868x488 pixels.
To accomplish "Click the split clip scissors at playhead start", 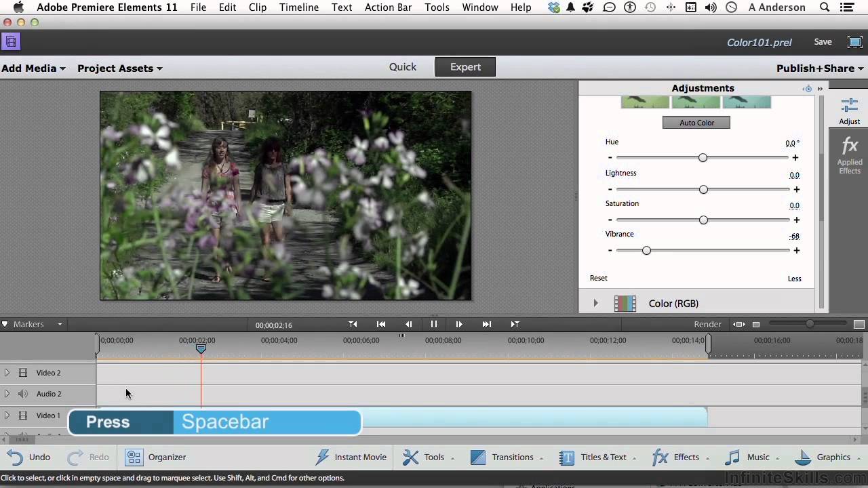I will (353, 325).
